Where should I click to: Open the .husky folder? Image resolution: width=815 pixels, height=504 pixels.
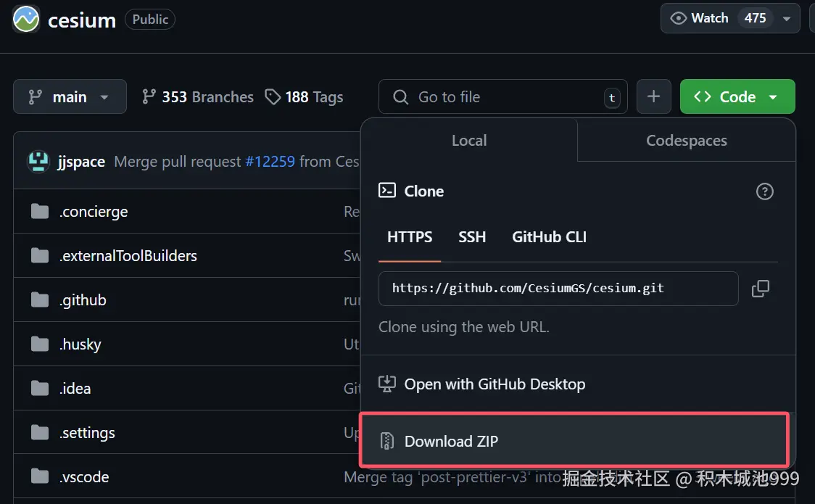pyautogui.click(x=80, y=344)
